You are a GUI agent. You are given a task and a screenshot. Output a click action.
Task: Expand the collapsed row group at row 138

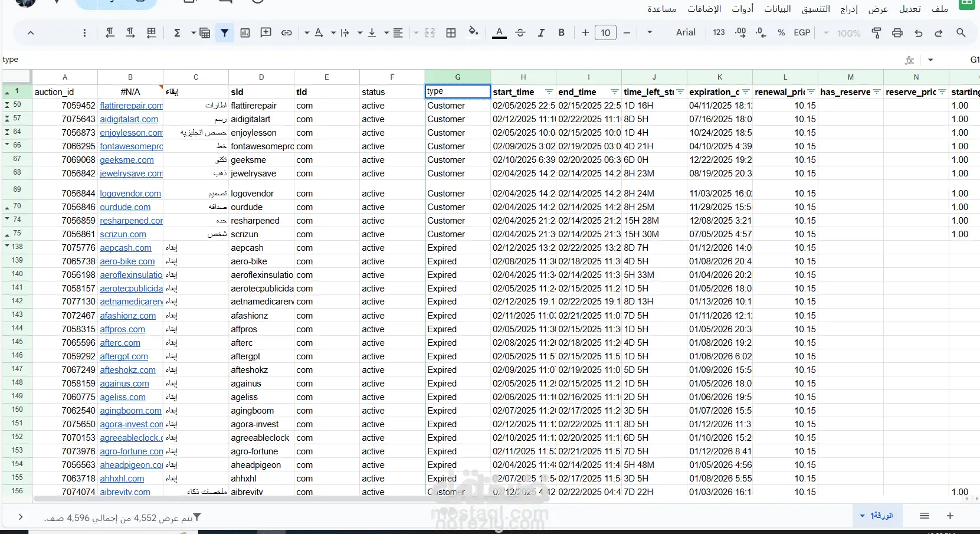[7, 247]
